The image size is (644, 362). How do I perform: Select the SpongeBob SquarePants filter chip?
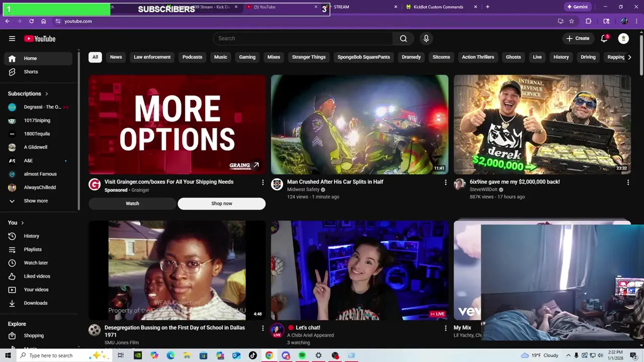tap(364, 57)
